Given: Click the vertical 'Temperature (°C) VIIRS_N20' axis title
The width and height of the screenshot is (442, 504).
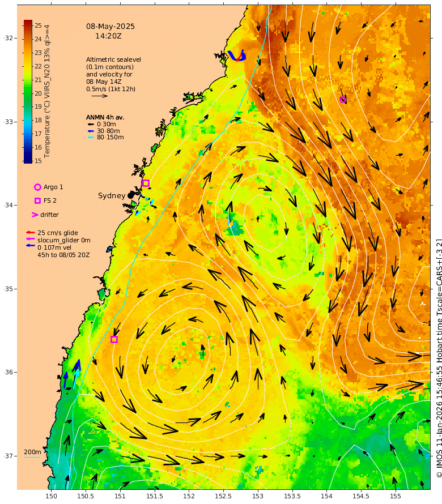Looking at the screenshot, I should pyautogui.click(x=47, y=91).
